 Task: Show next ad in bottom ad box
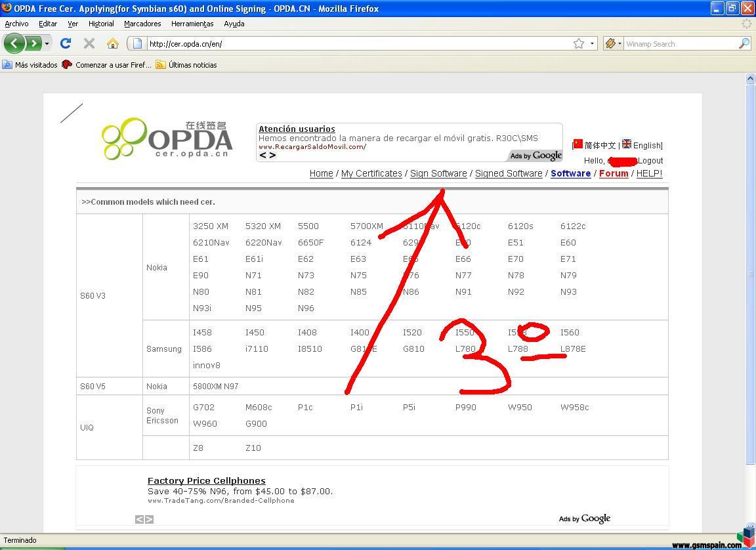pos(150,519)
